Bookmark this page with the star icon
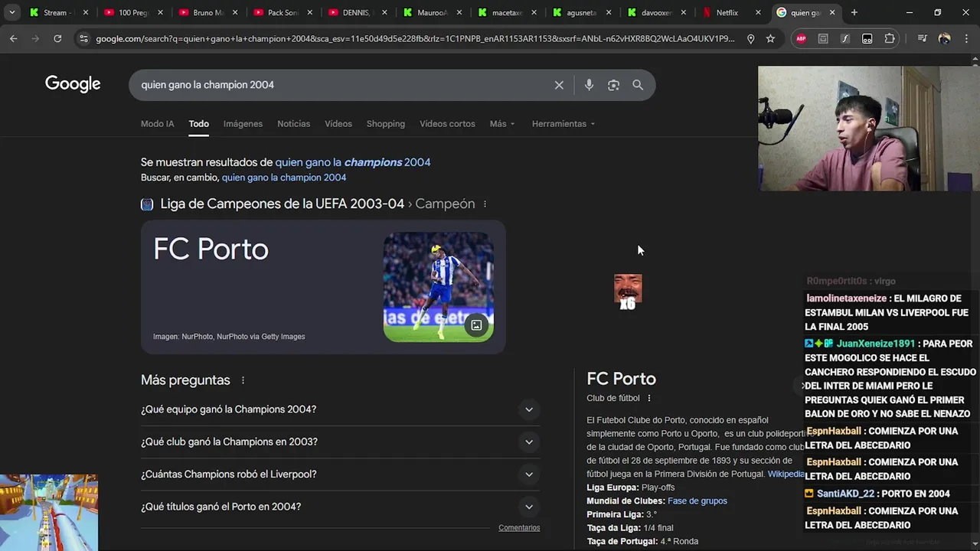This screenshot has width=980, height=551. pyautogui.click(x=770, y=39)
